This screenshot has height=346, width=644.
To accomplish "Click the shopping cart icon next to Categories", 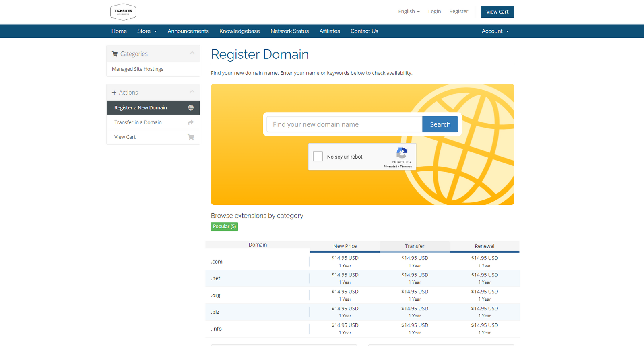I will coord(115,54).
